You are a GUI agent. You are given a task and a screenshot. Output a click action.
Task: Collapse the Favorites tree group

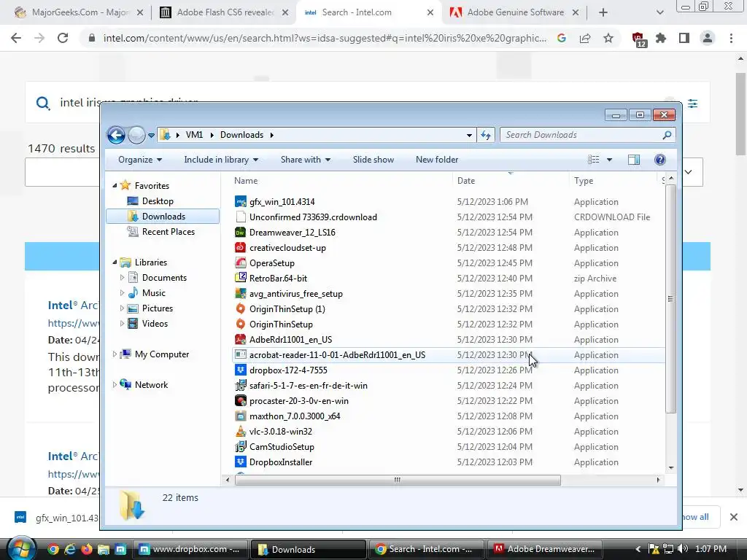tap(115, 186)
